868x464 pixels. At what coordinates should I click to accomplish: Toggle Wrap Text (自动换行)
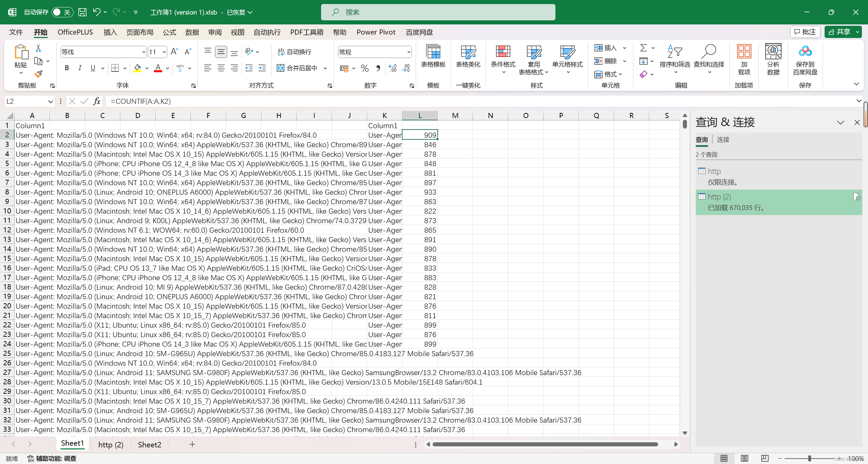294,52
